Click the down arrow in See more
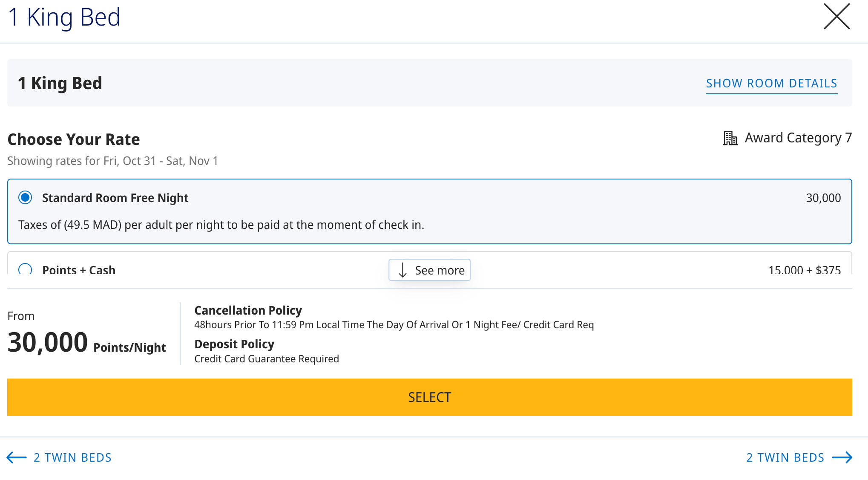The width and height of the screenshot is (868, 480). click(402, 270)
